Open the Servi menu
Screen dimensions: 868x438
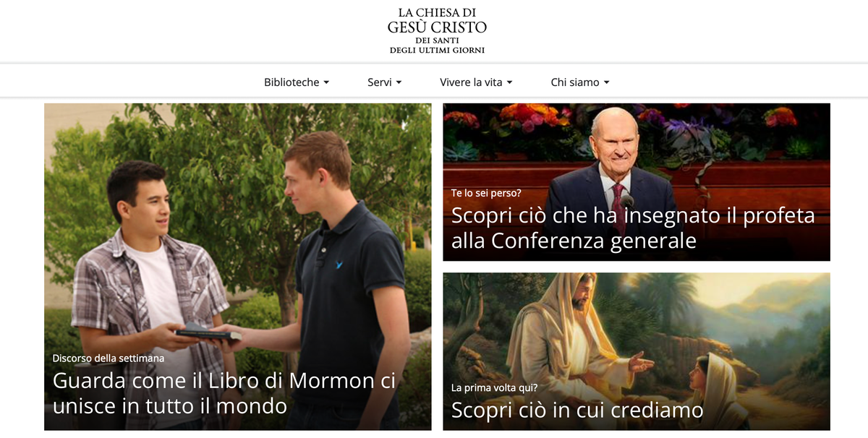click(x=384, y=82)
